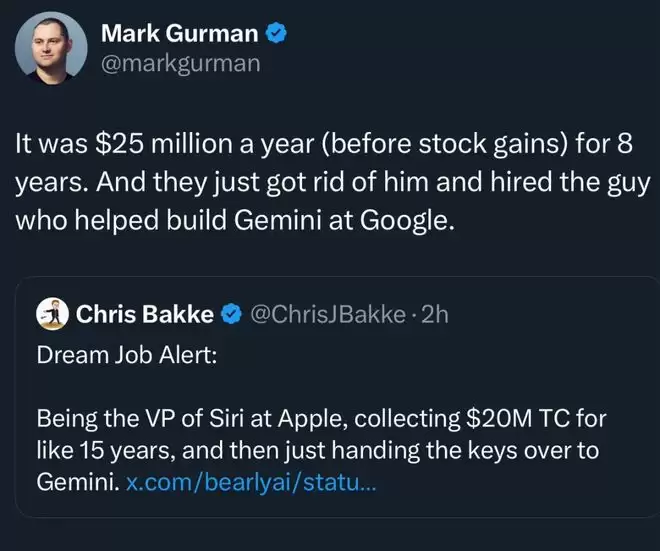Click the word "Gemini." before the x.com link
Screen dimensions: 660x551
click(x=78, y=483)
